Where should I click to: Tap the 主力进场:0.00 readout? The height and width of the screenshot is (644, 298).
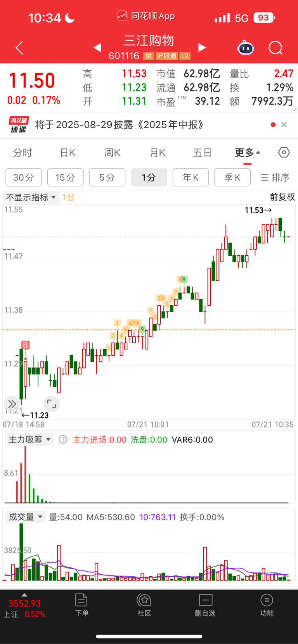[x=100, y=440]
